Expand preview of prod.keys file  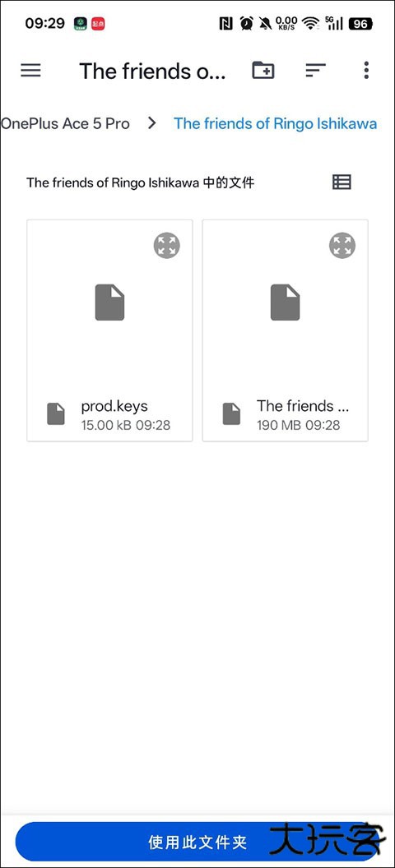[x=167, y=245]
